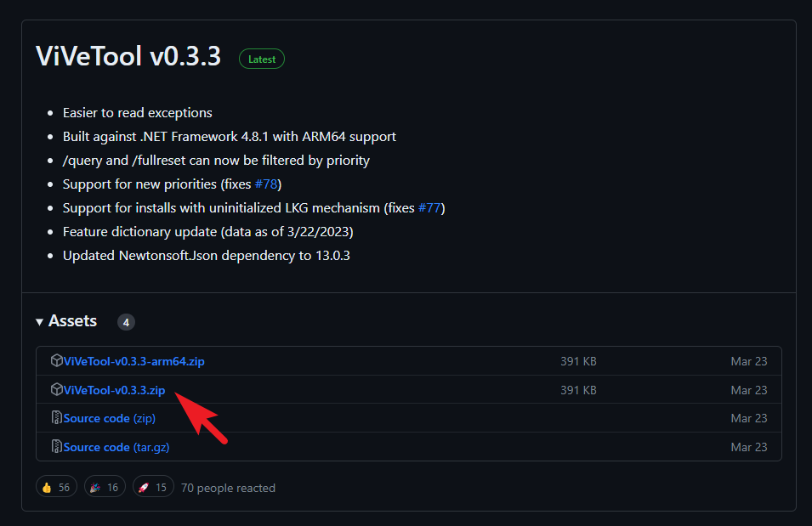Click the thumbs-up emoji icon
Screen dimensions: 812x526
tap(47, 486)
